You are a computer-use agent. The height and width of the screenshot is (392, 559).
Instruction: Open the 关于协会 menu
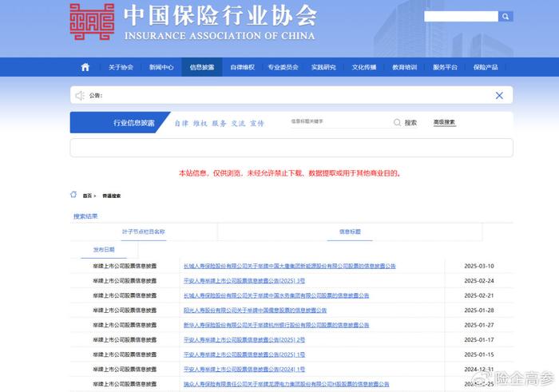pyautogui.click(x=121, y=67)
